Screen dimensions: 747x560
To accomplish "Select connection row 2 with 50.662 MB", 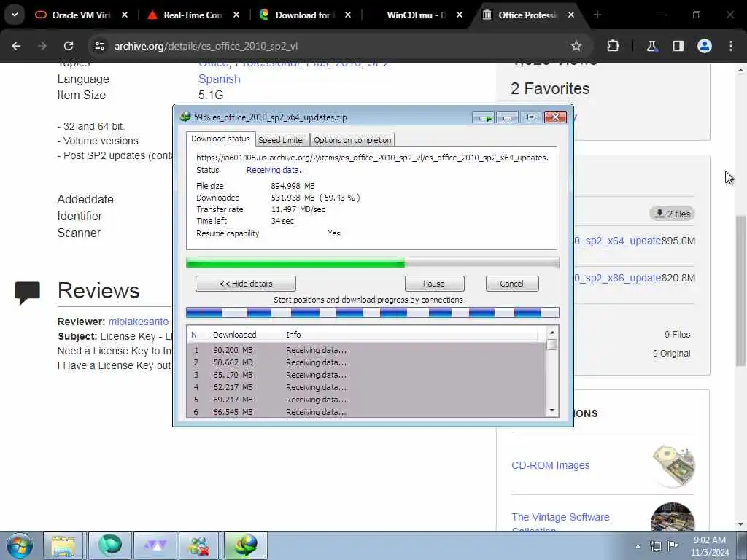I will (366, 362).
